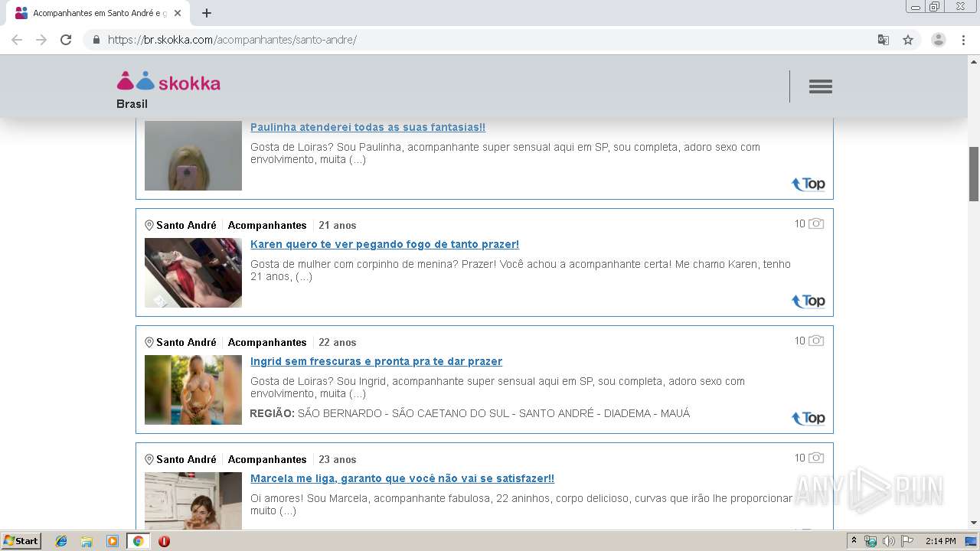Open Chrome three-dot menu
The image size is (980, 551).
(x=963, y=40)
